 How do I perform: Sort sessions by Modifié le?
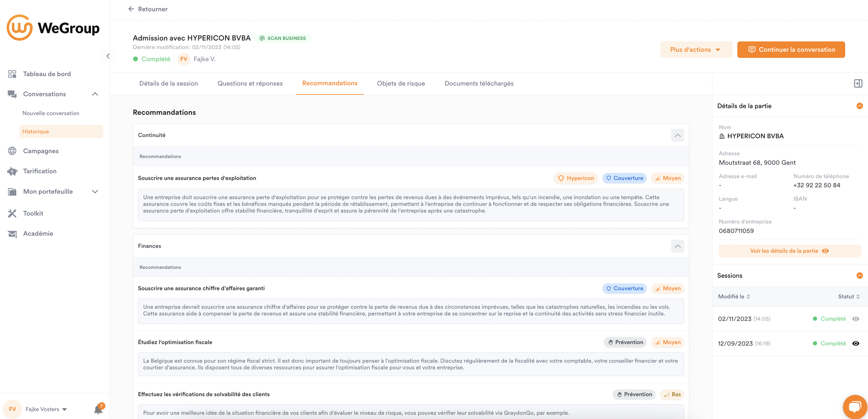coord(734,296)
